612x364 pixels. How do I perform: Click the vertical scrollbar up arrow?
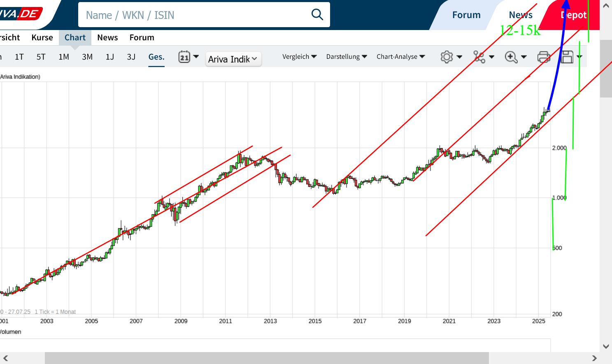[606, 6]
